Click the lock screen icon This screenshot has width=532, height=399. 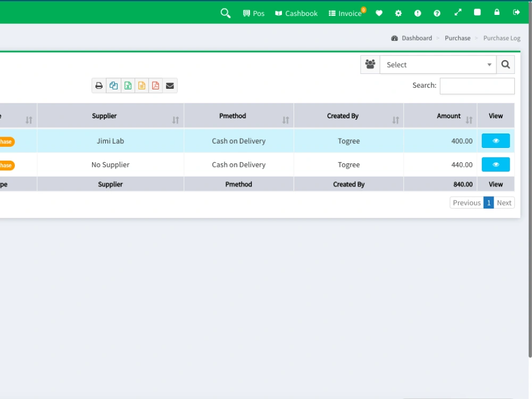[x=496, y=13]
